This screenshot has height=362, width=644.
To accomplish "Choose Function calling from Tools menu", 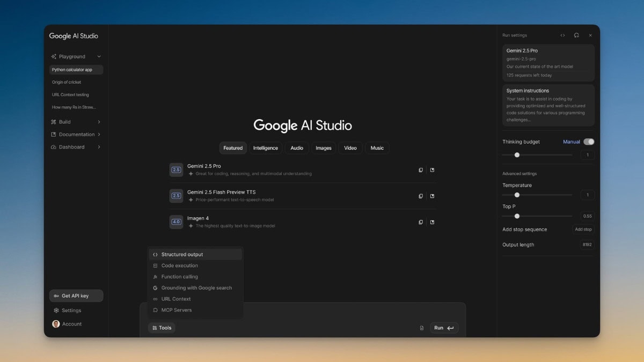I will click(x=195, y=277).
